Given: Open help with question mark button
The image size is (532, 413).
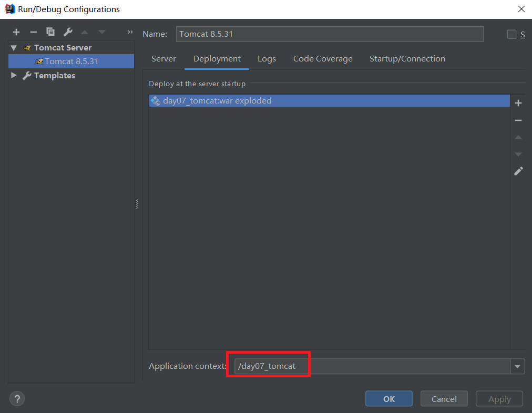Looking at the screenshot, I should pyautogui.click(x=17, y=399).
